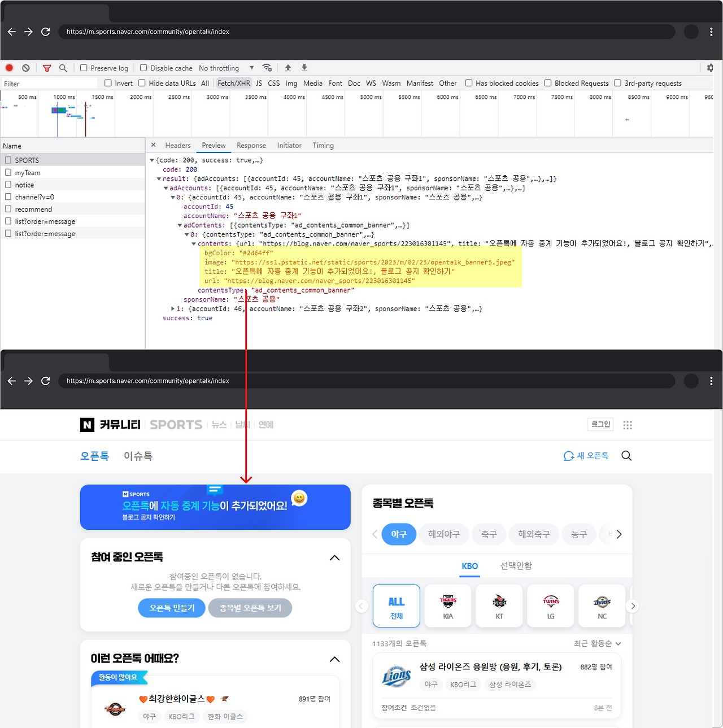Tick the Hide data URLs checkbox
Viewport: 723px width, 728px height.
click(142, 83)
